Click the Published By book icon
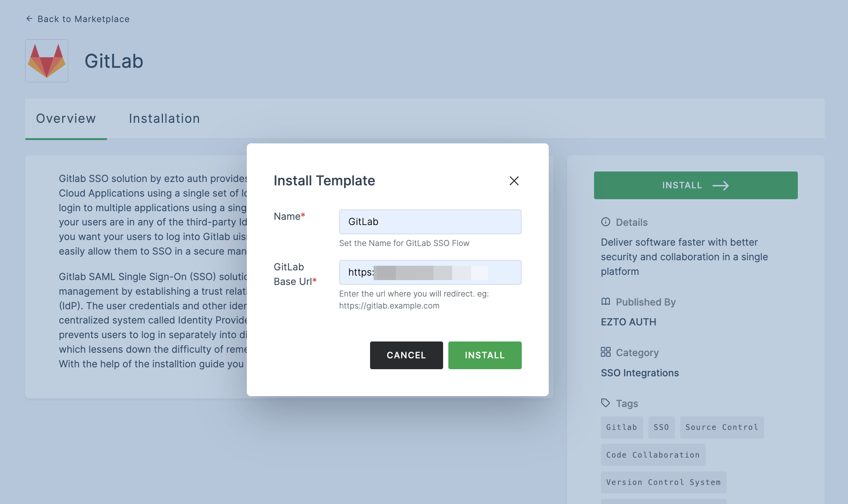The image size is (848, 504). pyautogui.click(x=606, y=302)
